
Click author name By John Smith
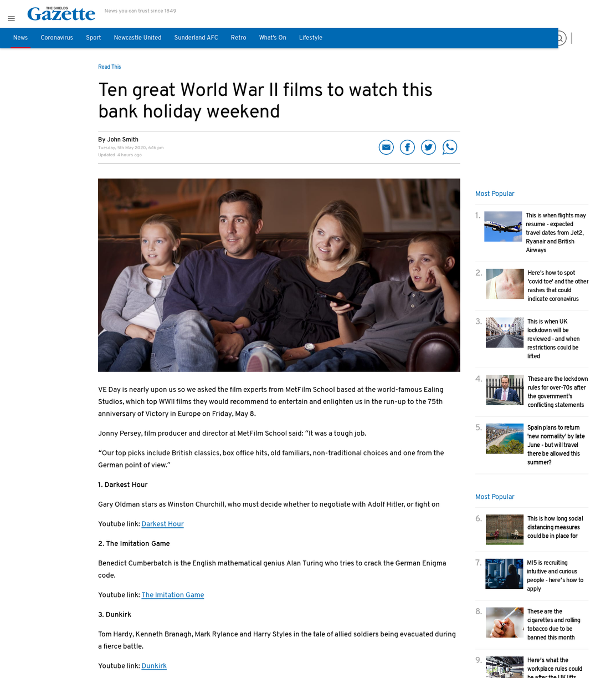pyautogui.click(x=118, y=140)
